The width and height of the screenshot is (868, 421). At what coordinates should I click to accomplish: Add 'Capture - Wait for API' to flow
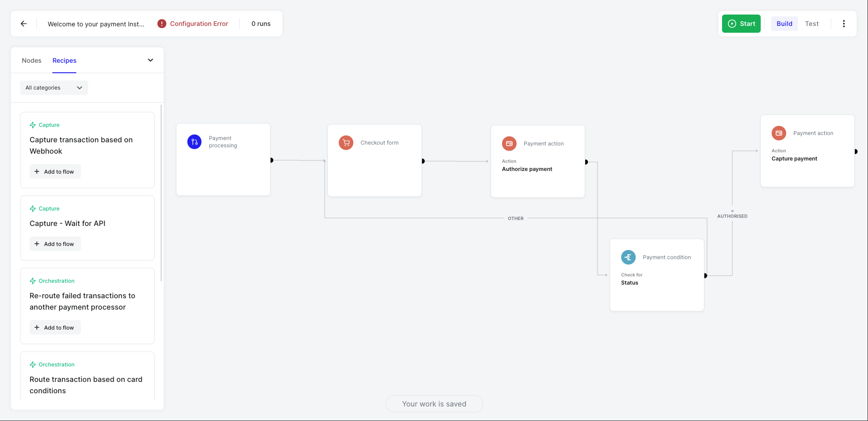pyautogui.click(x=55, y=244)
